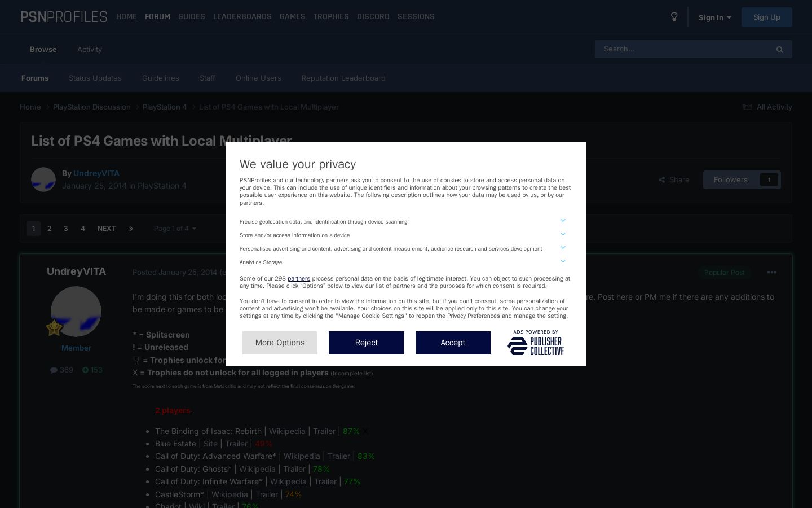Open the Home menu item
Image resolution: width=812 pixels, height=508 pixels.
(x=126, y=17)
